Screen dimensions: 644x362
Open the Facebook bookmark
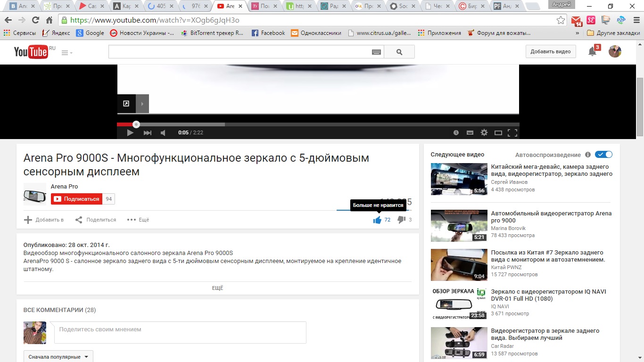point(268,33)
